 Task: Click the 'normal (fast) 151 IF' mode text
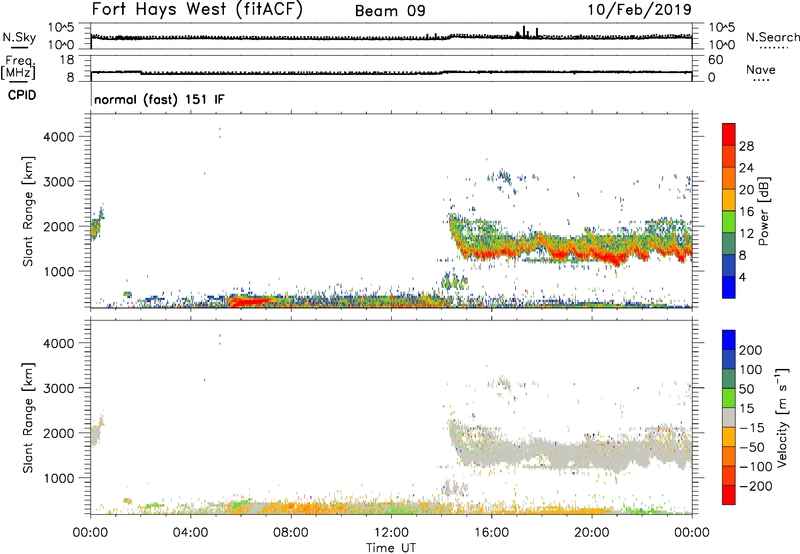click(159, 99)
